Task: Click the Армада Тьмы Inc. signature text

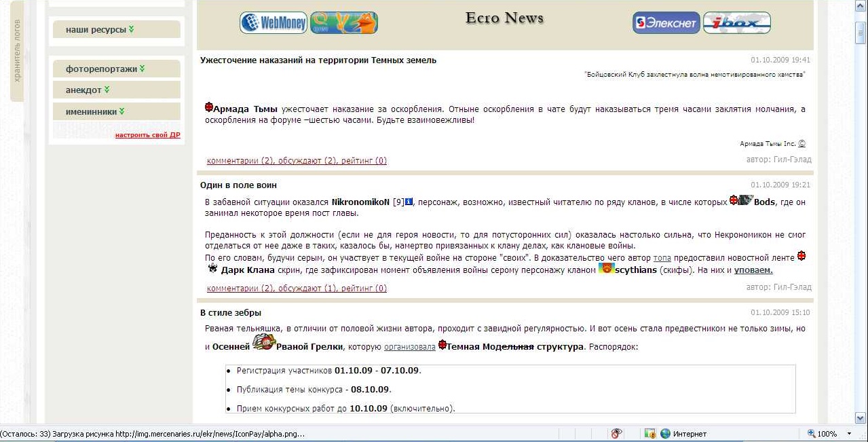Action: click(x=768, y=144)
